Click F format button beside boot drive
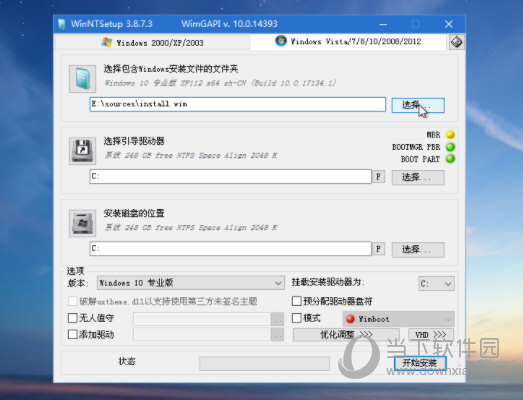Screen dimensions: 523x400 click(378, 176)
